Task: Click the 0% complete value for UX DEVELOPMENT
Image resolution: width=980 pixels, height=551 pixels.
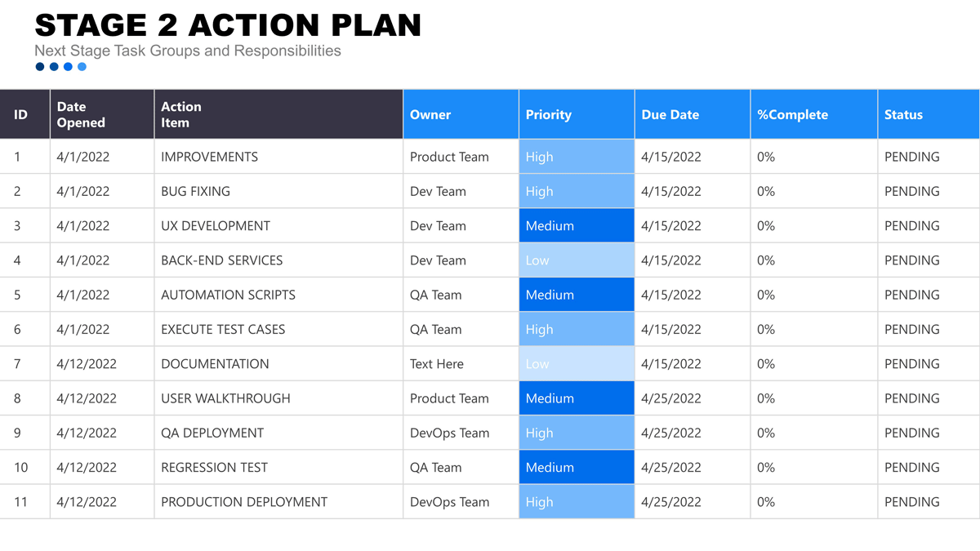Action: pos(766,225)
